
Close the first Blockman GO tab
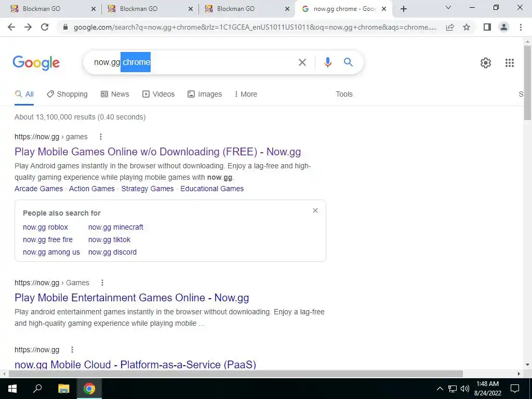[94, 9]
